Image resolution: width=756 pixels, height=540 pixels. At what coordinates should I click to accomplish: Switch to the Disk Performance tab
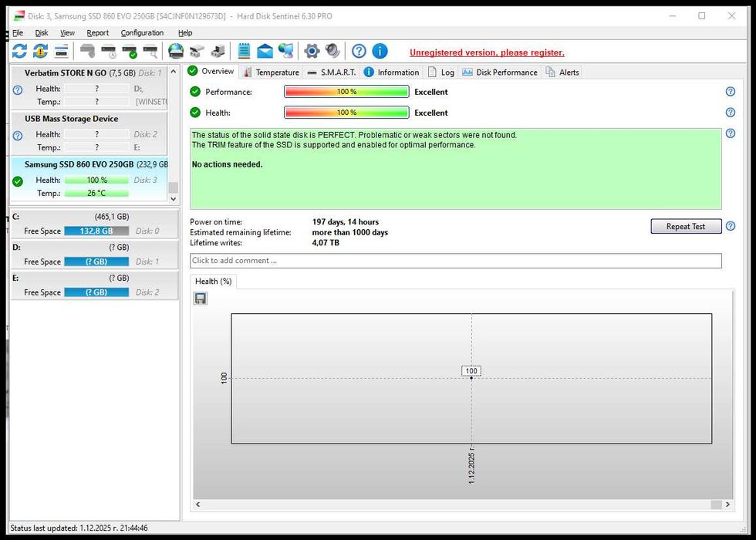500,73
